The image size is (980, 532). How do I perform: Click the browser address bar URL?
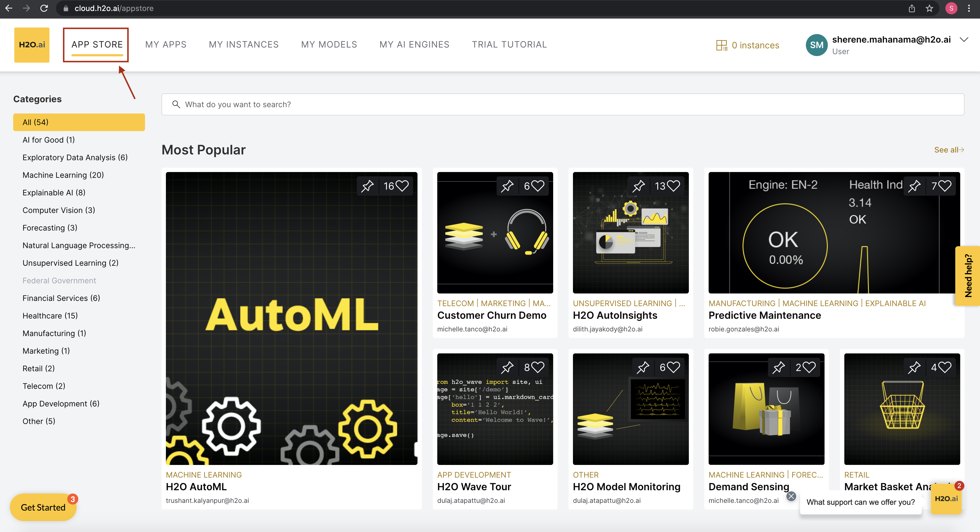114,8
